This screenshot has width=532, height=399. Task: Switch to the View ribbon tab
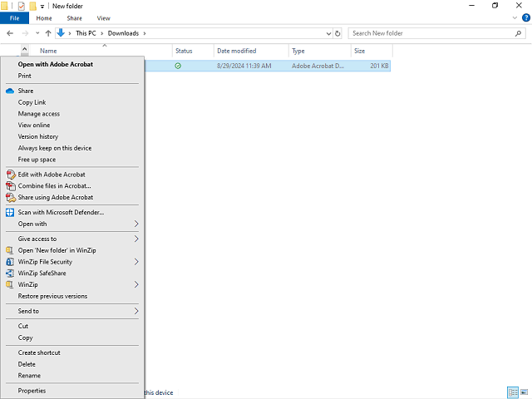coord(103,18)
